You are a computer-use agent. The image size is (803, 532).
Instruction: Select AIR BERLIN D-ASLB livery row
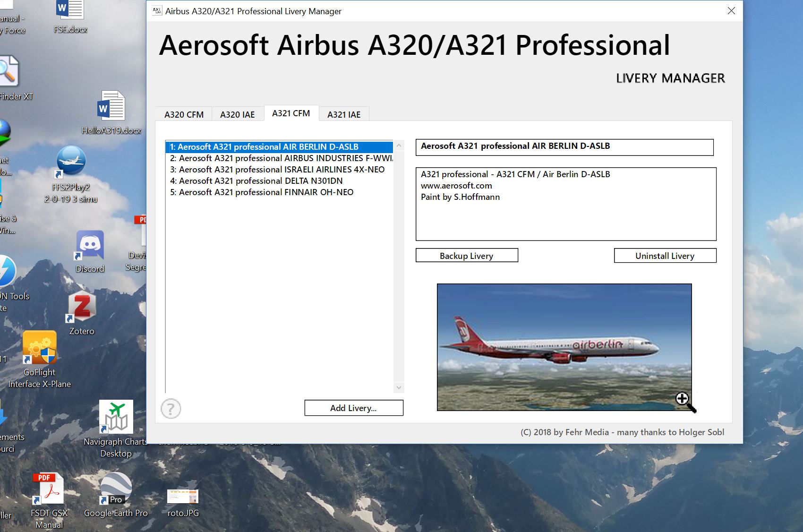point(280,147)
